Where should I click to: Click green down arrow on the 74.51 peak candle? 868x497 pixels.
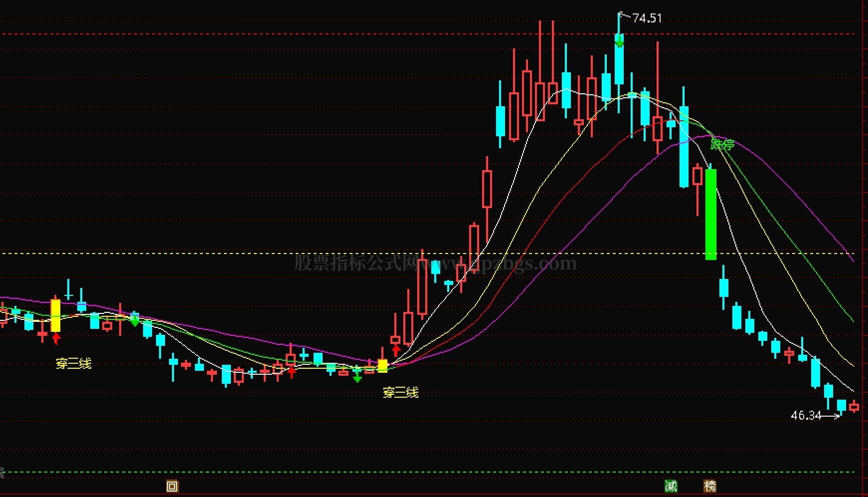(619, 42)
